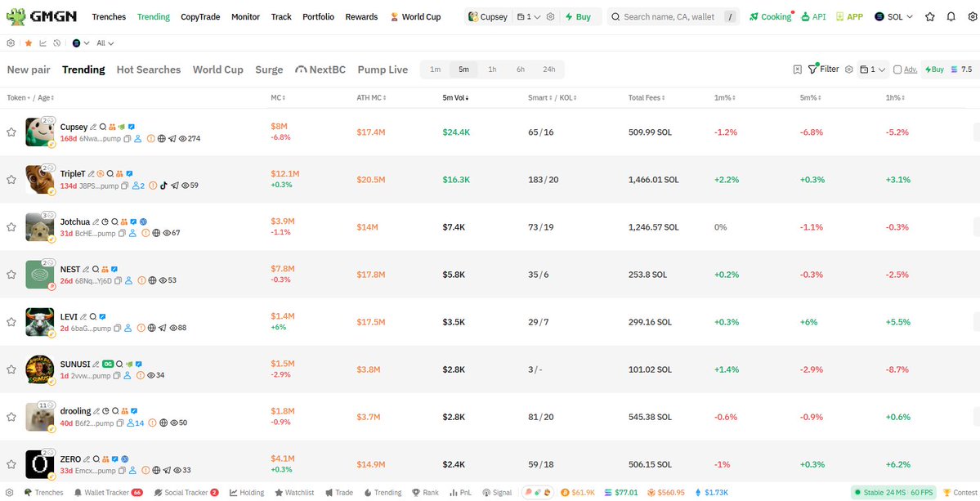
Task: Click the OG badge on SUNUSI
Action: [108, 364]
